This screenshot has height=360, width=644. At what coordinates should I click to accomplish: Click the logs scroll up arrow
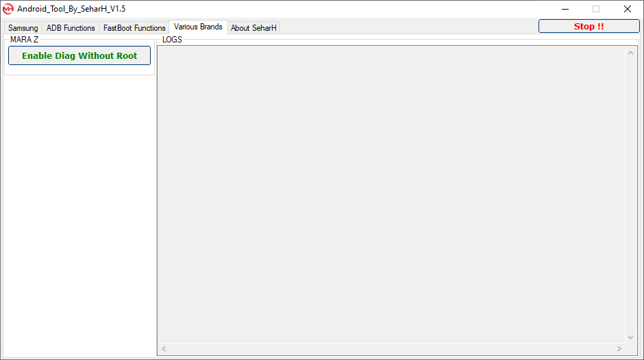coord(630,53)
